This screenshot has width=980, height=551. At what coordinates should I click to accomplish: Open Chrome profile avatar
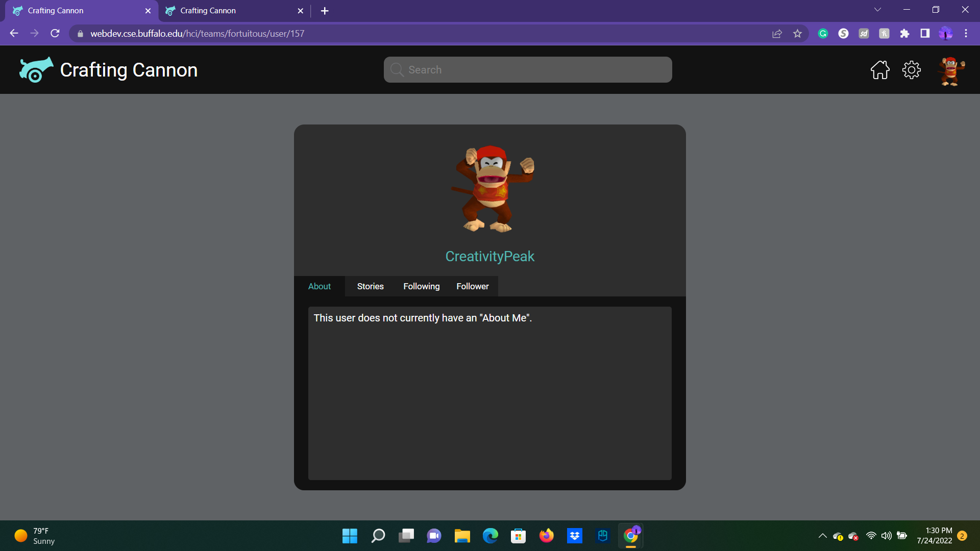click(945, 34)
